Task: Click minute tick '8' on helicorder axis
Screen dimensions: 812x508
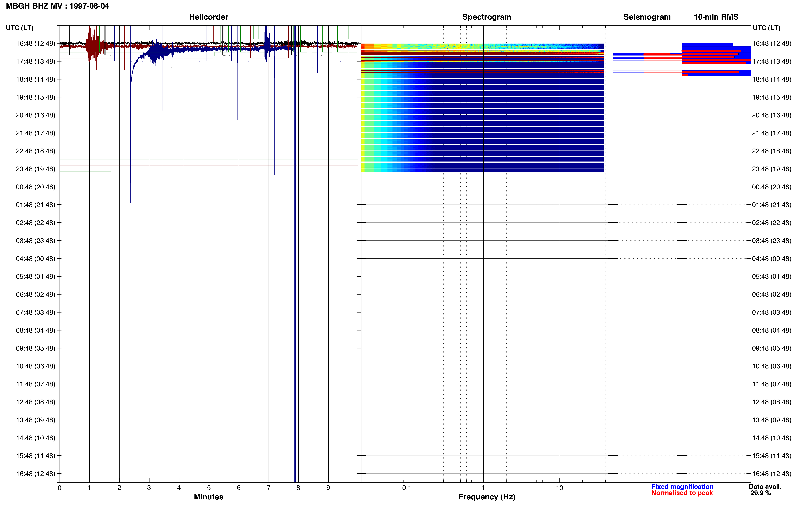Action: click(298, 488)
